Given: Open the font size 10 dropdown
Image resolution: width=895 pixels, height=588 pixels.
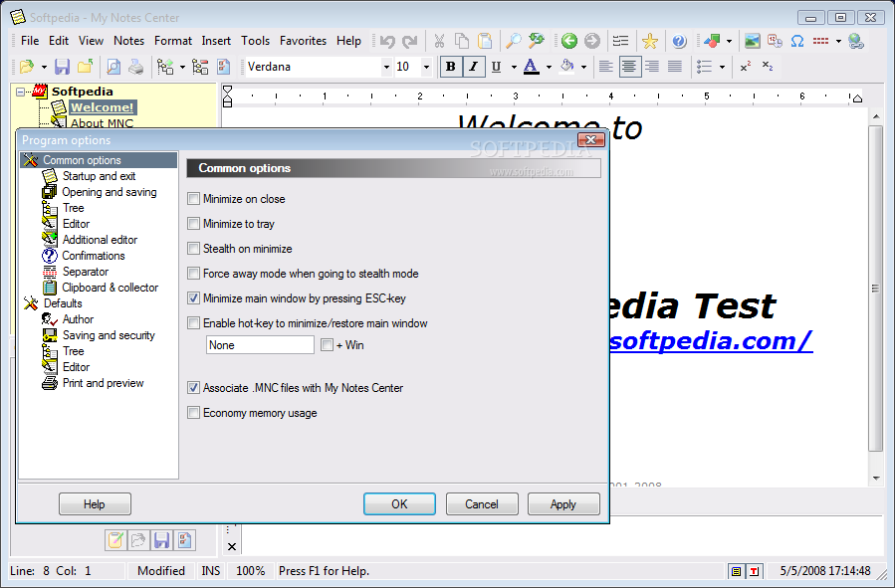Looking at the screenshot, I should pos(426,68).
